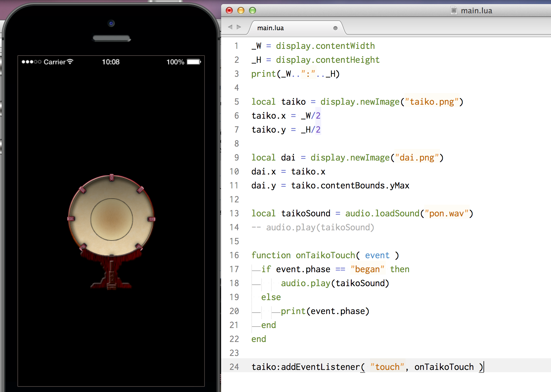The height and width of the screenshot is (392, 551).
Task: Click the back navigation arrow in the tab bar
Action: pos(230,27)
